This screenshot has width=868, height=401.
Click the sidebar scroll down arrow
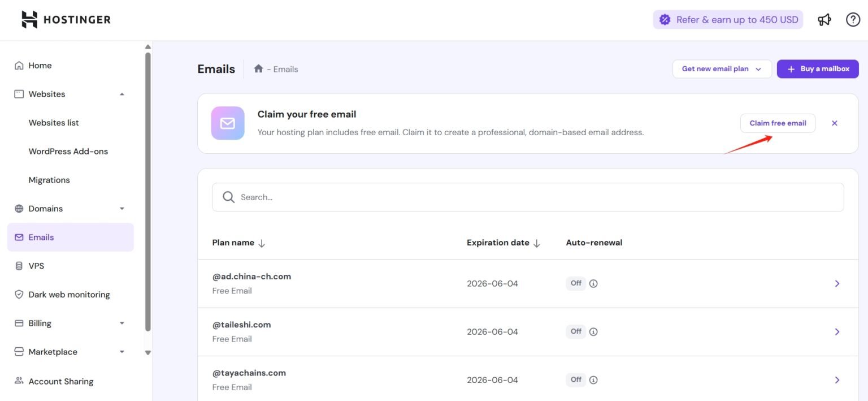pos(148,353)
